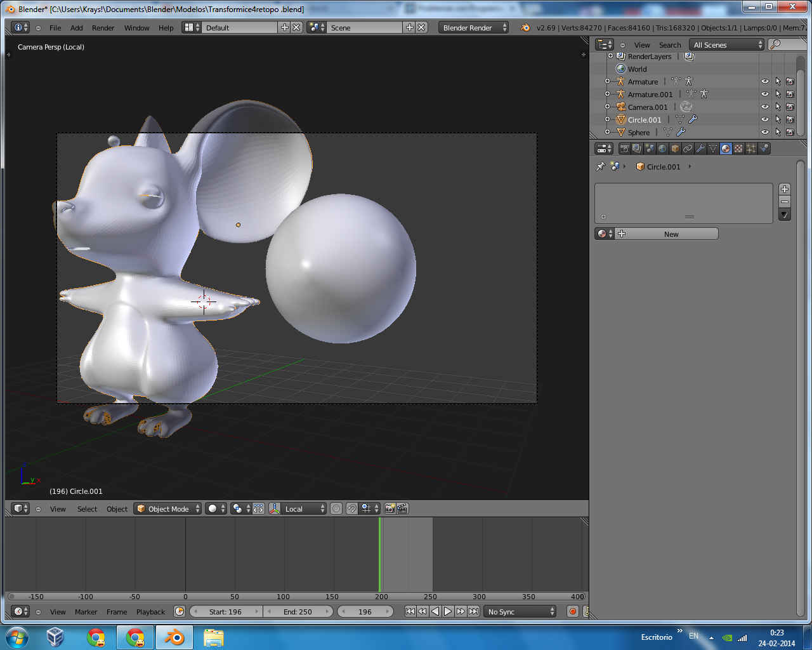Open the pivot point dropdown
The image size is (812, 650).
click(x=241, y=508)
